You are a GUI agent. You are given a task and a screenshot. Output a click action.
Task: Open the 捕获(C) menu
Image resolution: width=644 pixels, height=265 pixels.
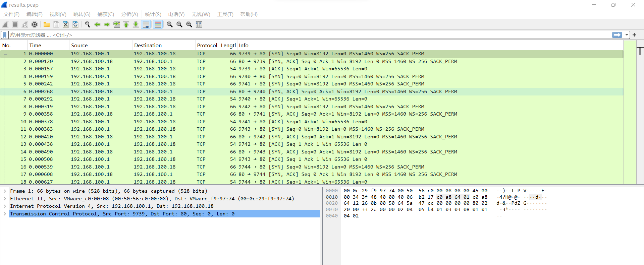click(106, 14)
